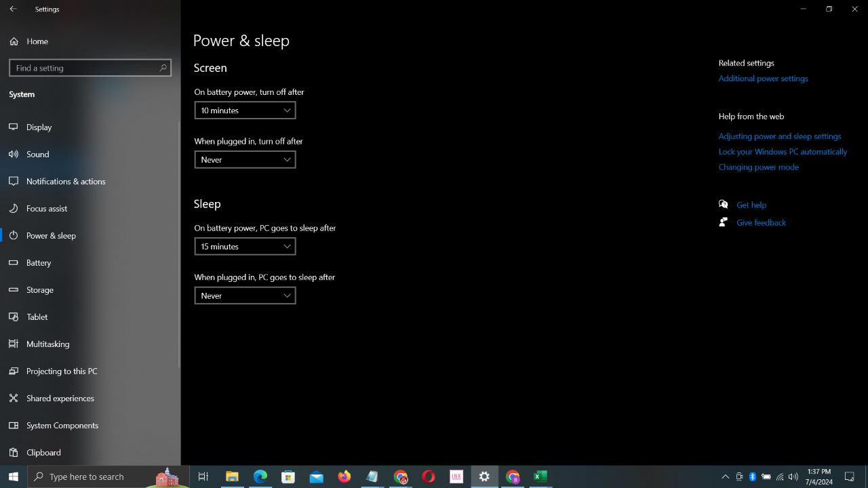This screenshot has height=488, width=868.
Task: Open Focus assist in the sidebar
Action: (90, 208)
